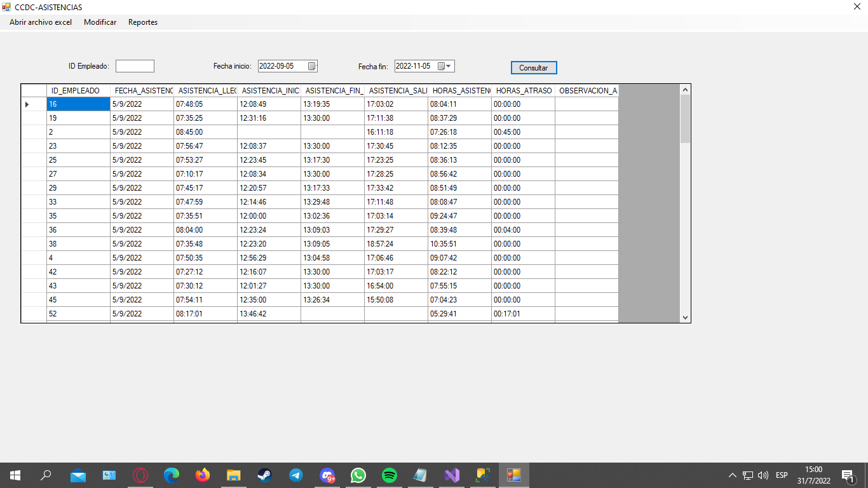Click the ASISTENCIA_SALIDA column header

[396, 91]
